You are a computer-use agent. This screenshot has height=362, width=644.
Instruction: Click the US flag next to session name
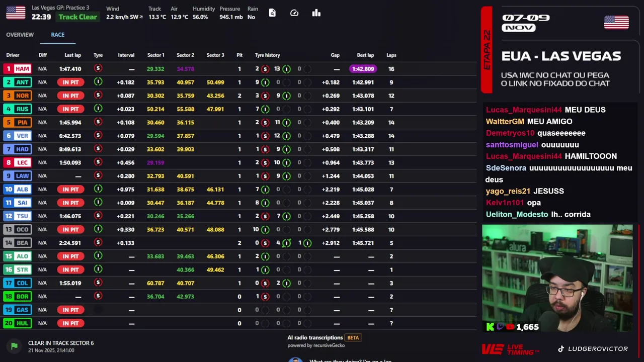pyautogui.click(x=16, y=13)
